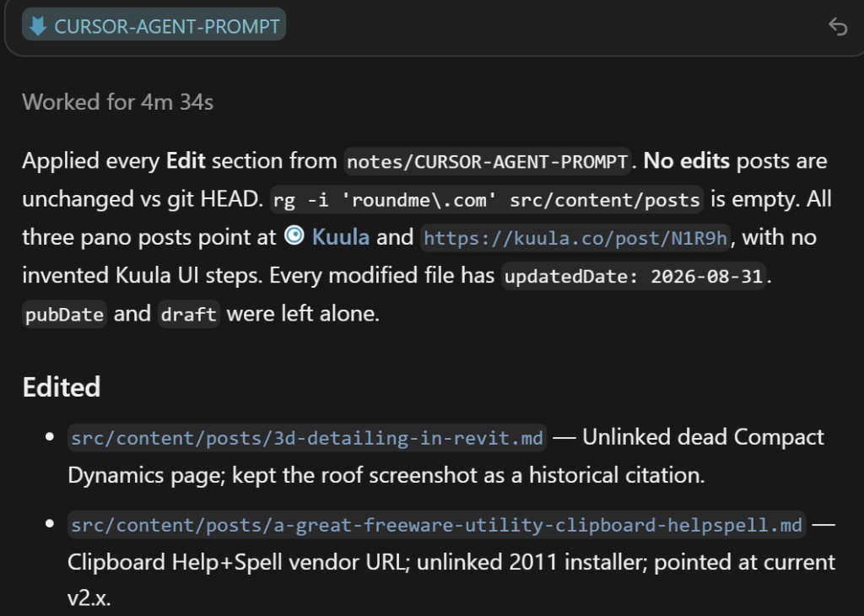
Task: Open the a-great-freeware-utility-clipboard-helpspell.md file link
Action: click(x=436, y=525)
